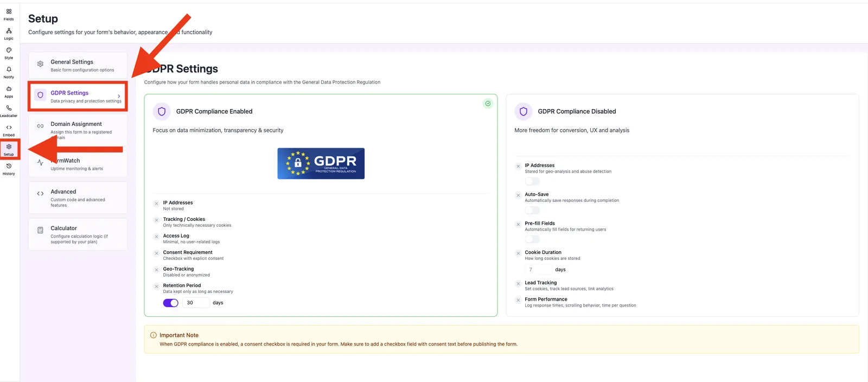Click shield icon beside GDPR Compliance Disabled

(524, 111)
